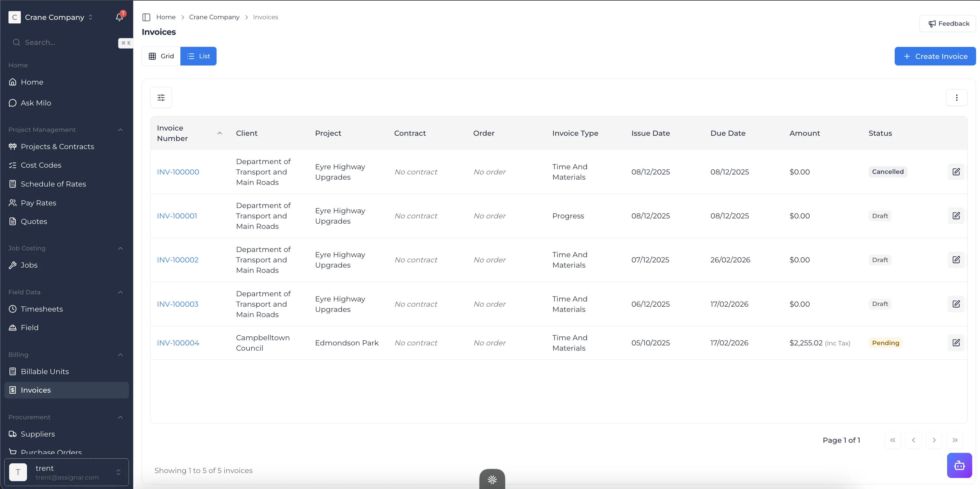The image size is (980, 489).
Task: Open the table filter settings
Action: tap(161, 97)
